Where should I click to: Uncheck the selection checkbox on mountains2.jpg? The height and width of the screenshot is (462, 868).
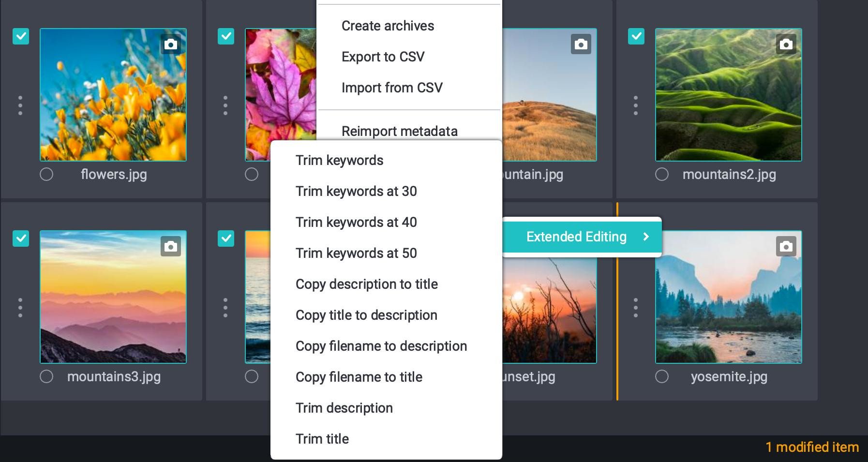[x=637, y=36]
